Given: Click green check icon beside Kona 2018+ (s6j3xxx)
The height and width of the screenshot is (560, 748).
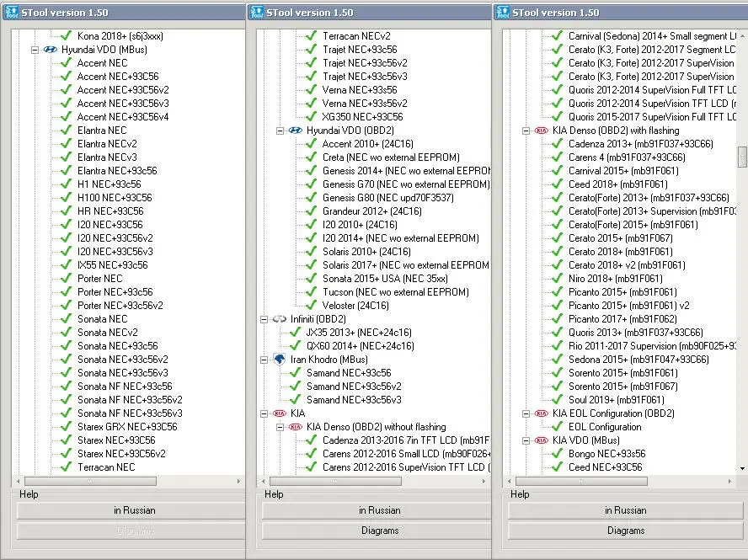Looking at the screenshot, I should (x=67, y=35).
